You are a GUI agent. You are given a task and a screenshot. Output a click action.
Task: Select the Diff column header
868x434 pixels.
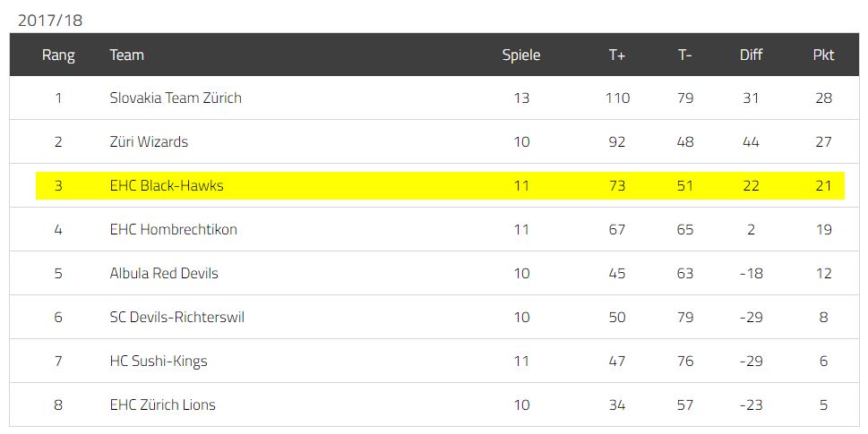pos(751,55)
